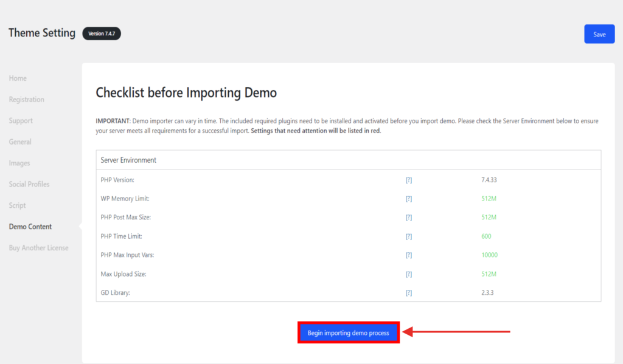Open help tooltip for PHP Post Max Size

pyautogui.click(x=409, y=218)
